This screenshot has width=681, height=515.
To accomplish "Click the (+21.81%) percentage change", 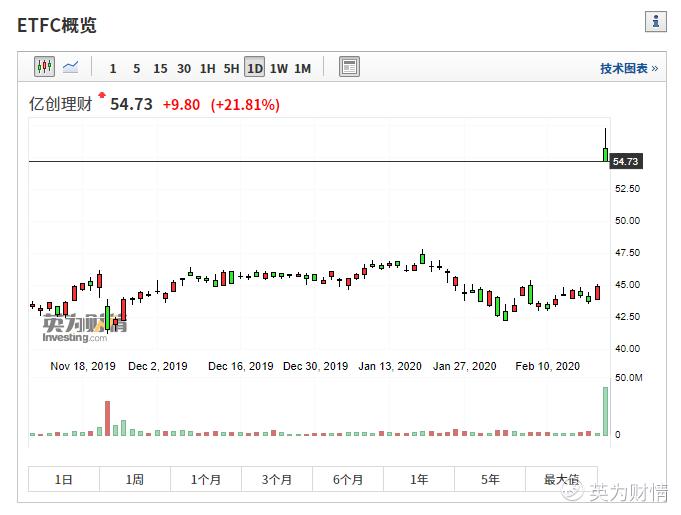I will (245, 105).
